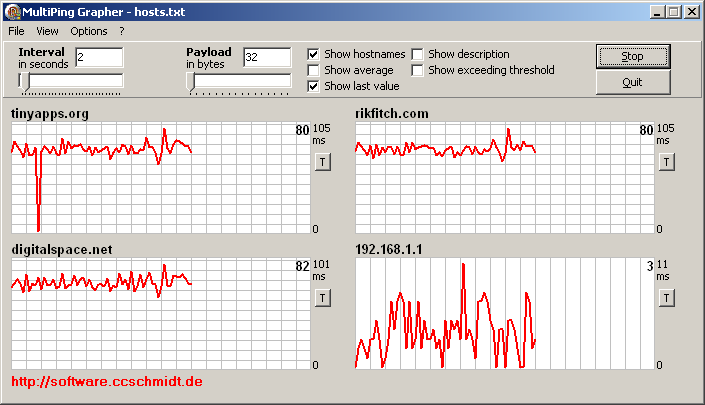Viewport: 705px width, 405px height.
Task: Click the MultiPing Grapher title bar icon
Action: (x=12, y=11)
